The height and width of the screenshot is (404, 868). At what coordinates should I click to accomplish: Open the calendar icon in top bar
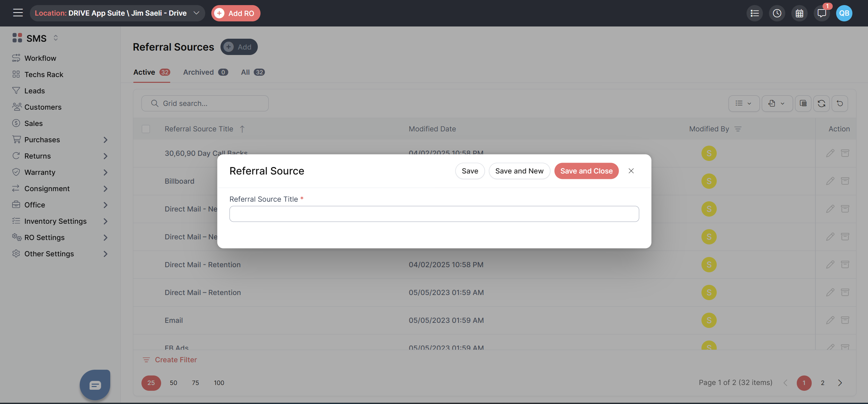point(799,13)
